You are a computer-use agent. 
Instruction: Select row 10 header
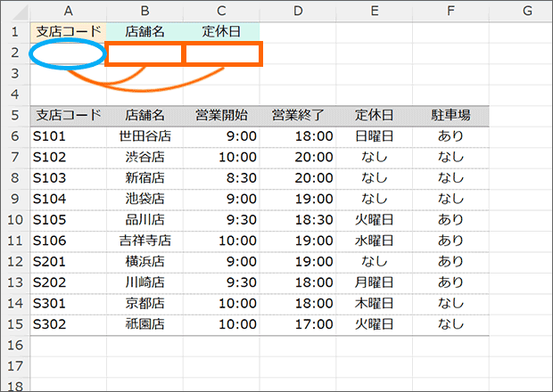(x=15, y=220)
